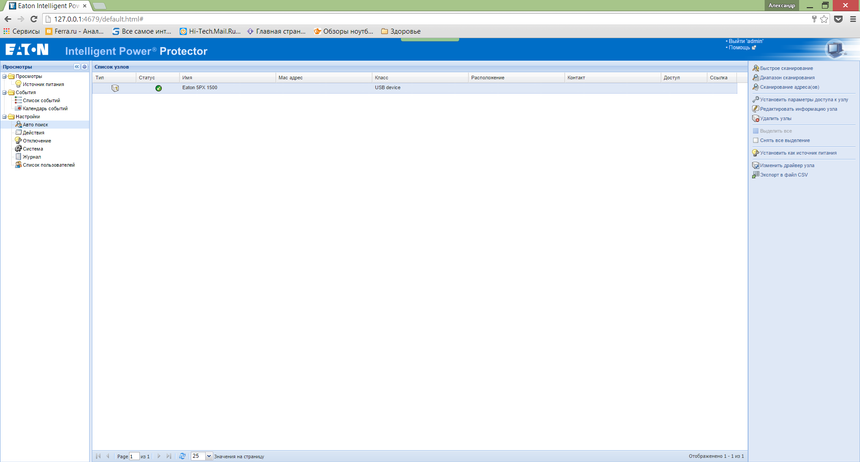Viewport: 860px width, 462px height.
Task: Open the rows-per-page dropdown showing 25
Action: [208, 456]
